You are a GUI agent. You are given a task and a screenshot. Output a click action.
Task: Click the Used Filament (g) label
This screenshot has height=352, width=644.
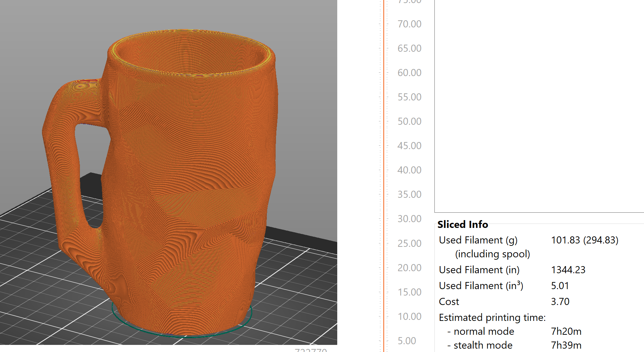pos(478,240)
